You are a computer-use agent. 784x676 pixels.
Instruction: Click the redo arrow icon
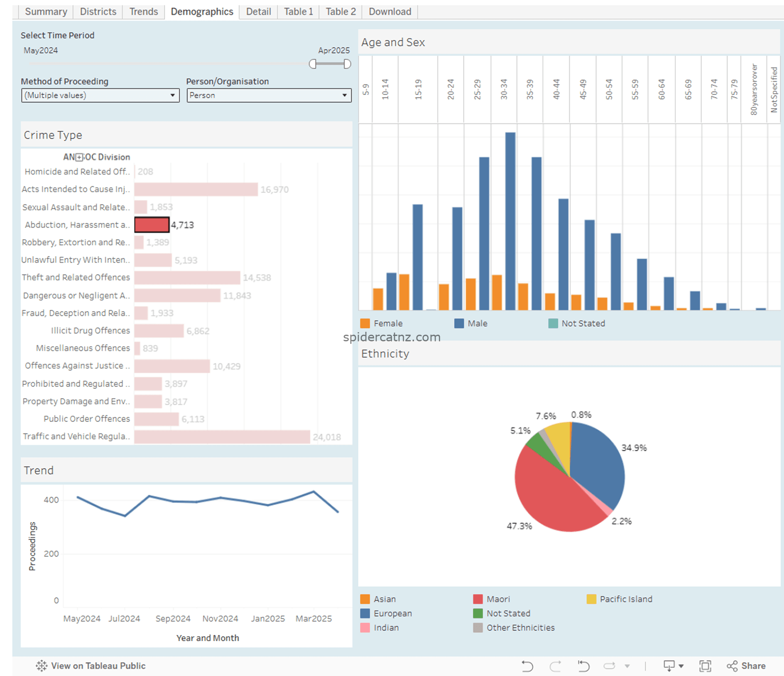(x=555, y=666)
